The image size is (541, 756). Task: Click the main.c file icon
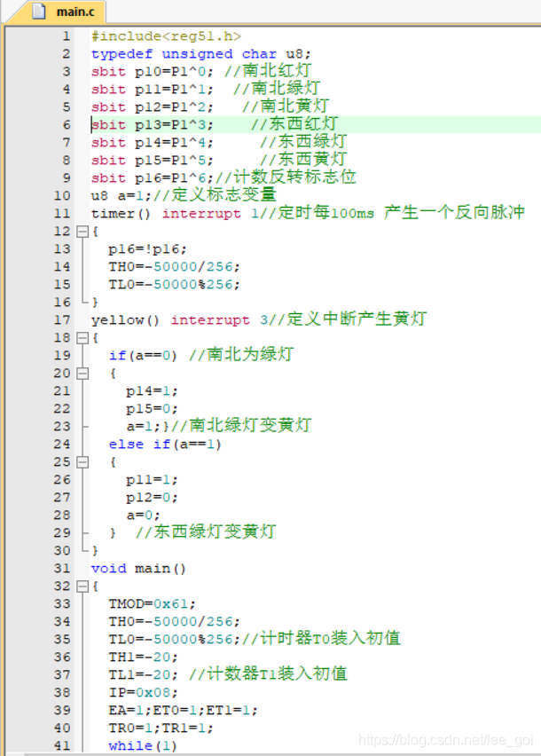[40, 11]
